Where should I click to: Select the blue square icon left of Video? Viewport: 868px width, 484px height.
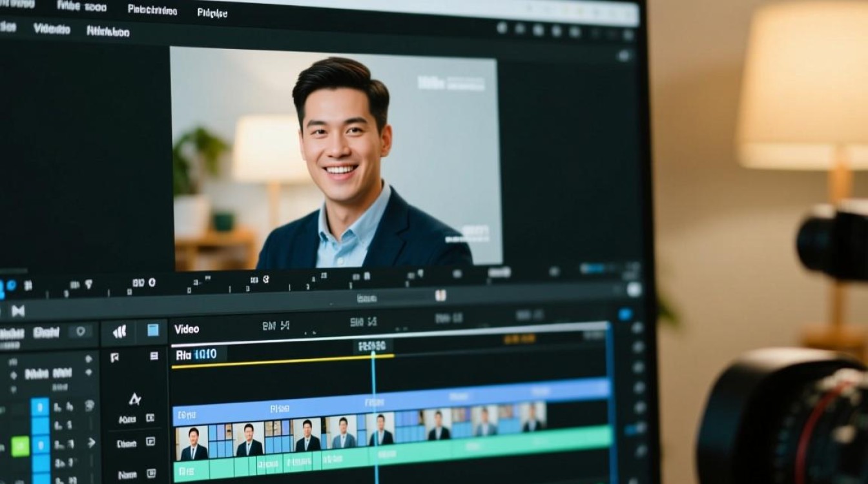152,330
